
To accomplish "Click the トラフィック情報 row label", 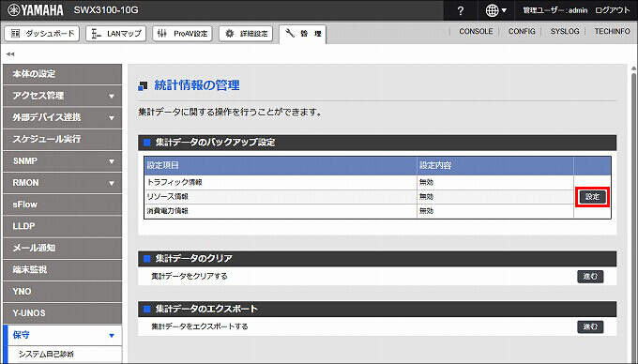I will click(x=175, y=182).
